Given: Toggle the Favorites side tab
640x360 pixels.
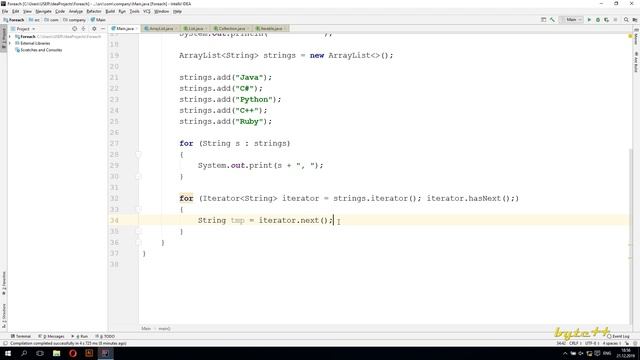Looking at the screenshot, I should click(4, 283).
